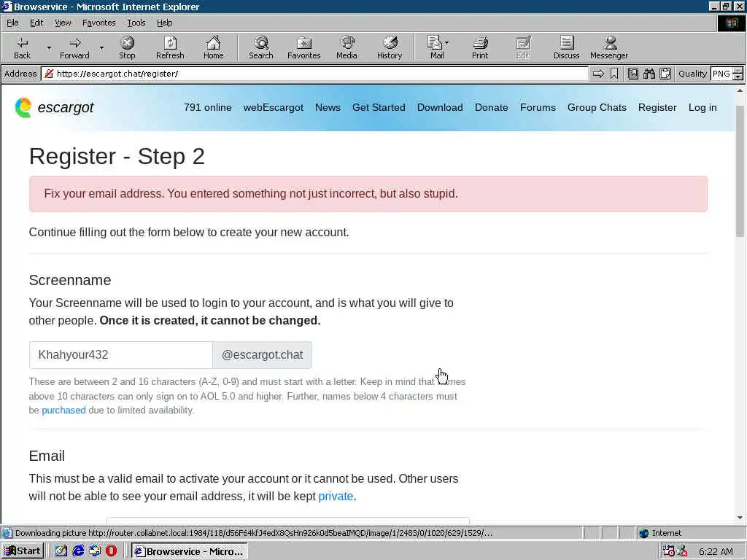
Task: Click the 6:22 AM clock
Action: 716,551
